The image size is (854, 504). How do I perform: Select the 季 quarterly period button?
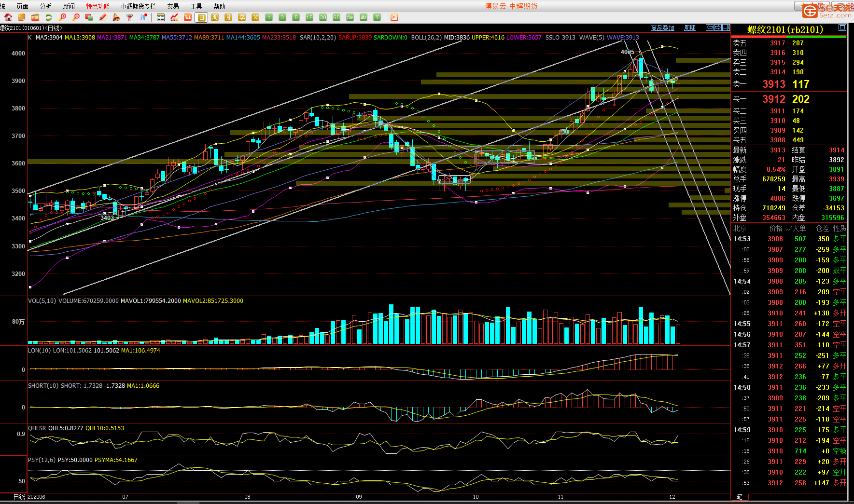pos(242,17)
